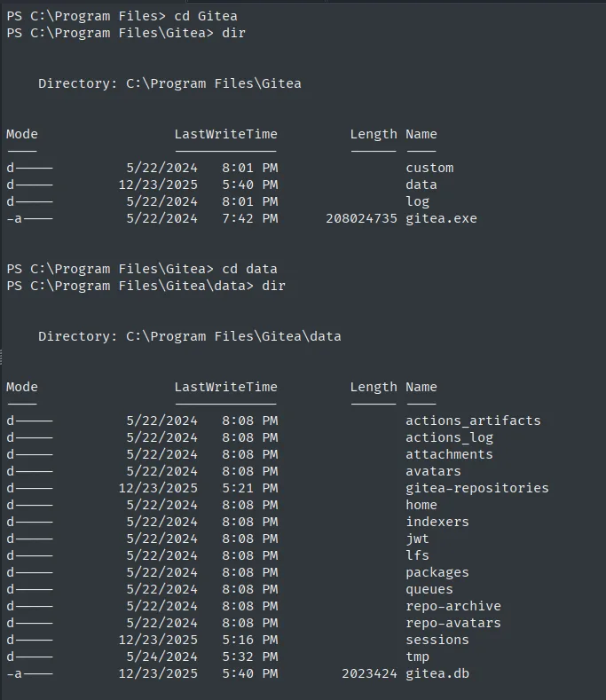Click the 7:42 PM time of gitea.exe
This screenshot has height=700, width=606.
coord(250,219)
